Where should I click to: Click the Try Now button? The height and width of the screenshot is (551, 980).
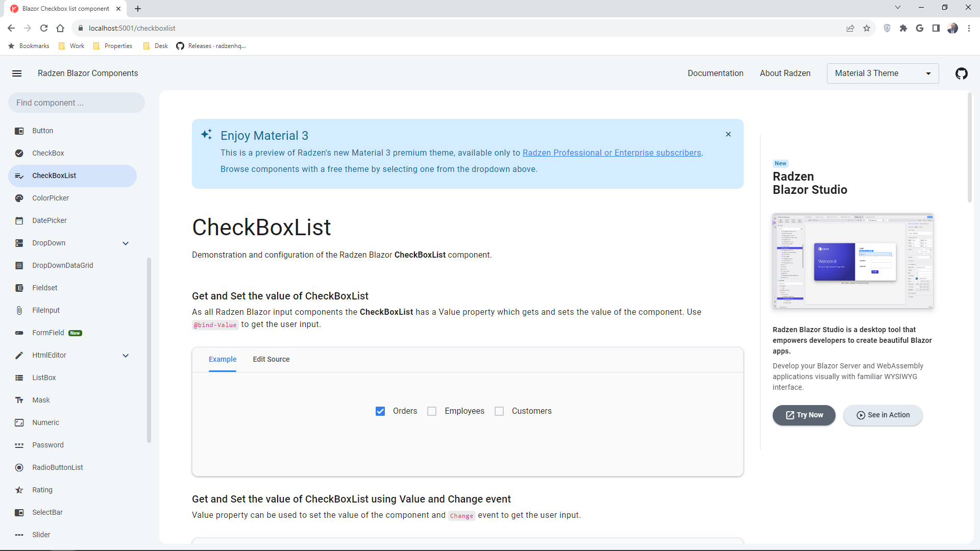coord(804,415)
